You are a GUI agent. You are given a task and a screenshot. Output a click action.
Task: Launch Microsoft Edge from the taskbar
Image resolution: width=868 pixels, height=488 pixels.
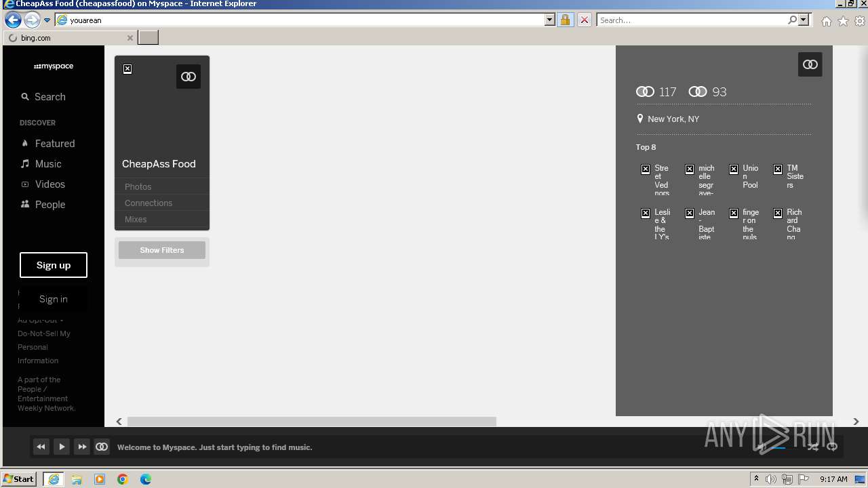tap(146, 479)
